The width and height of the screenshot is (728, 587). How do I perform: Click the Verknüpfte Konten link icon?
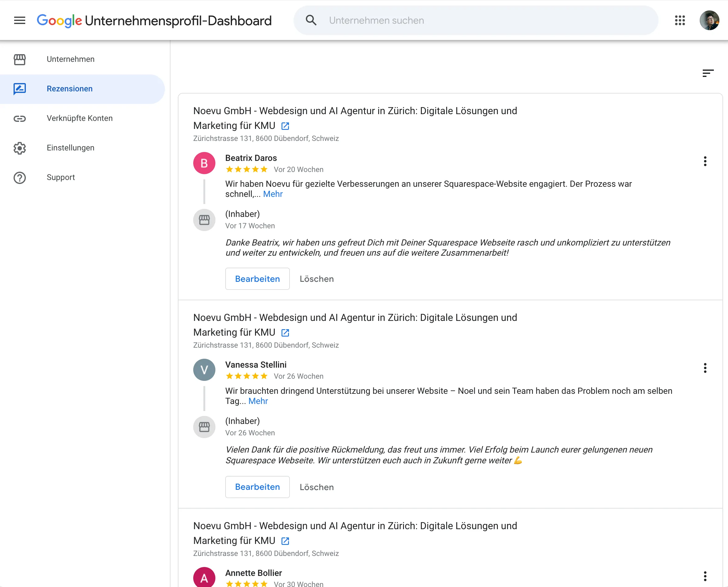(x=20, y=118)
